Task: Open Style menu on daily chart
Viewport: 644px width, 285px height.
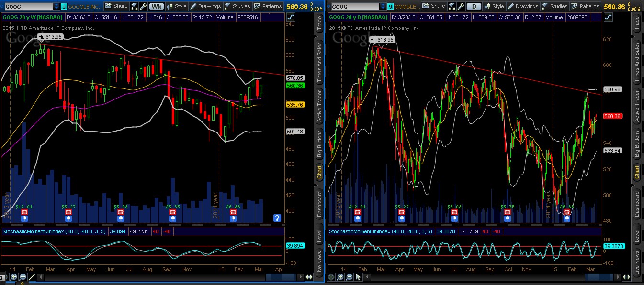Action: (494, 6)
